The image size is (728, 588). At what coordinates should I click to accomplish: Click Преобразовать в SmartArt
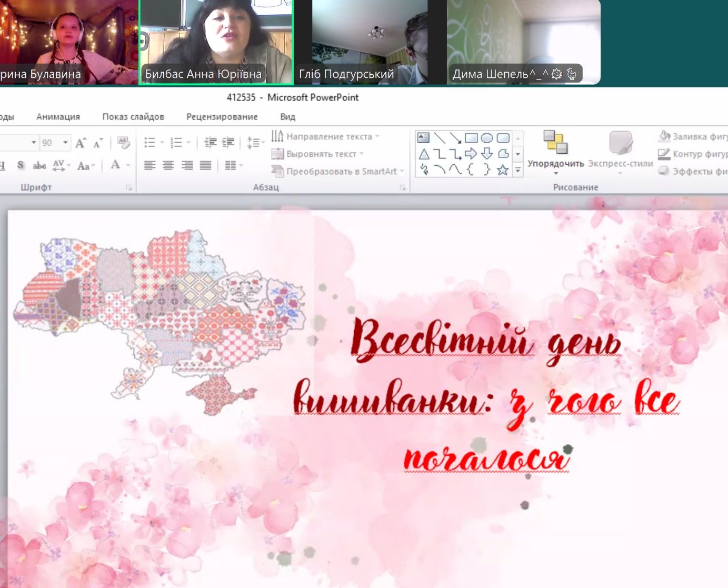click(338, 171)
